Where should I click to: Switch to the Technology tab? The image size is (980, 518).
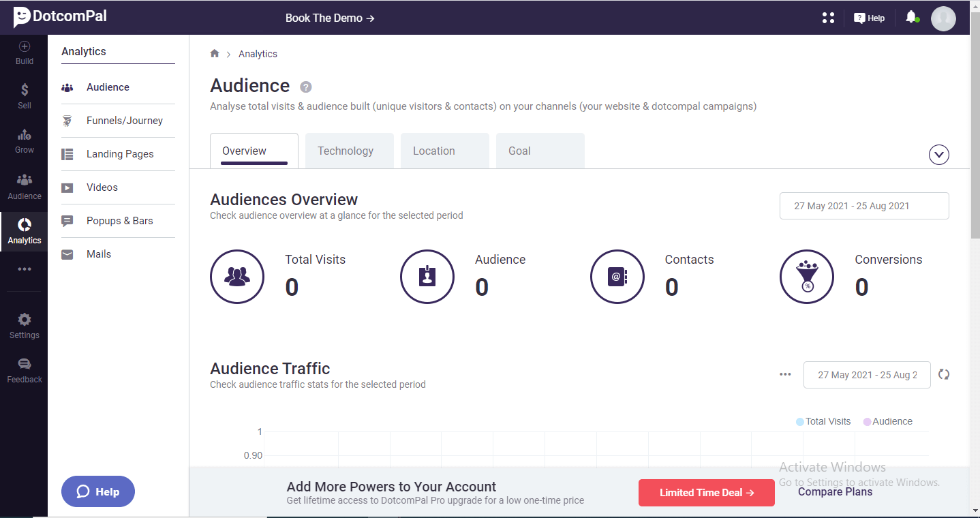[346, 151]
